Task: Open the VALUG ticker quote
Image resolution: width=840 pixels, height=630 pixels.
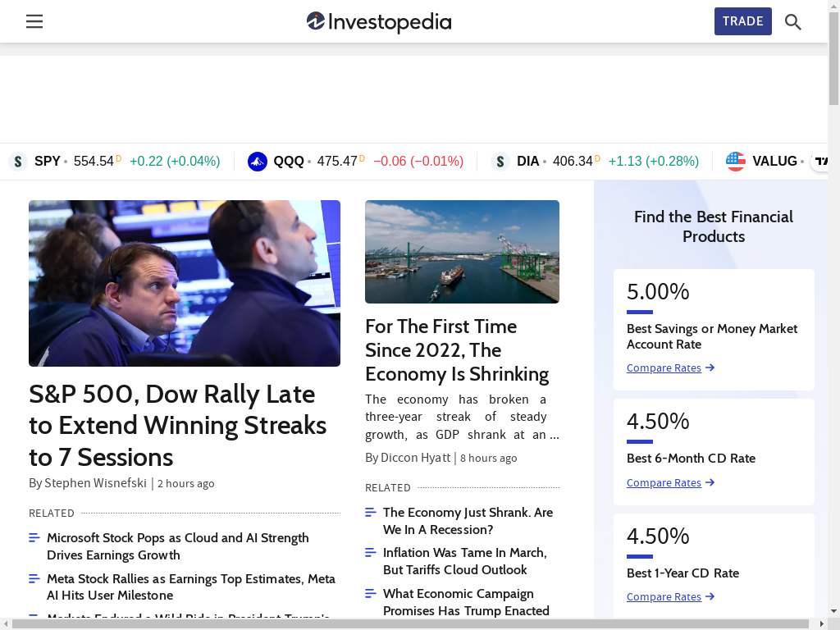Action: click(765, 162)
